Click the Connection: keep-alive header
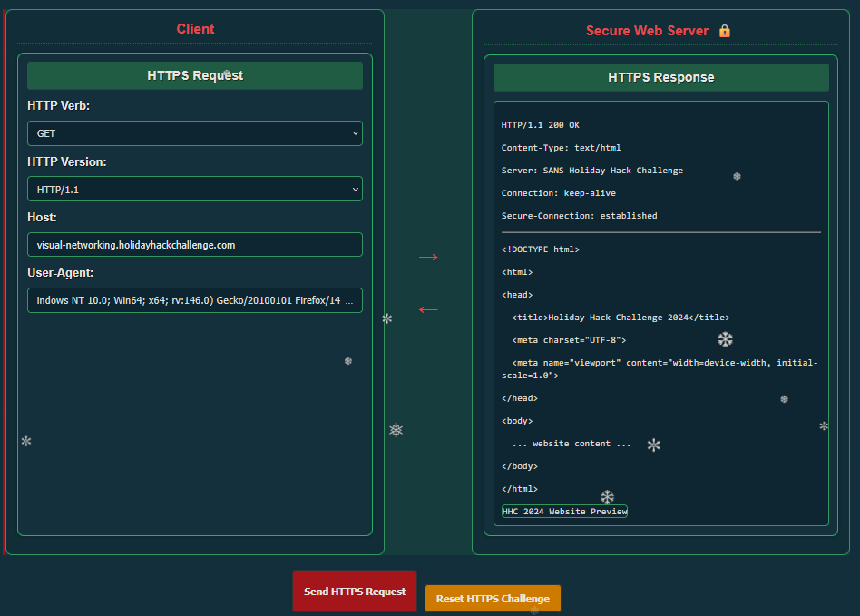Image resolution: width=860 pixels, height=616 pixels. point(558,193)
